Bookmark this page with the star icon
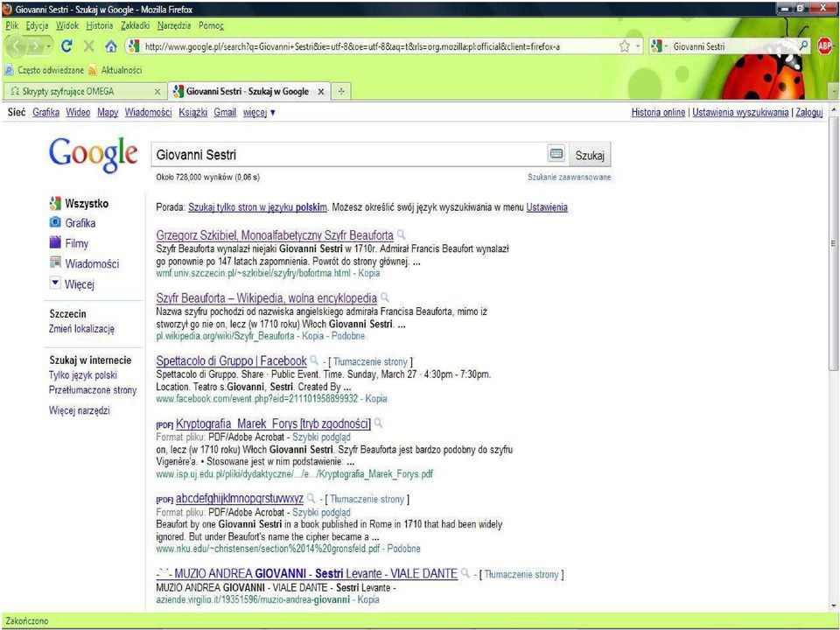Image resolution: width=840 pixels, height=630 pixels. click(624, 46)
